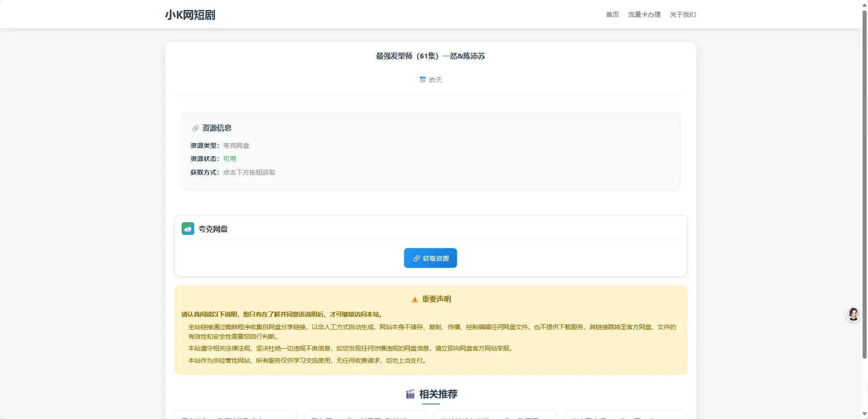Click the calendar icon before 昨天
The image size is (868, 419).
pos(422,79)
